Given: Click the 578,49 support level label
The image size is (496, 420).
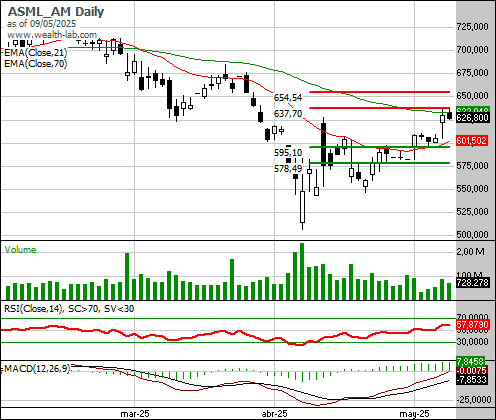Looking at the screenshot, I should pos(288,169).
